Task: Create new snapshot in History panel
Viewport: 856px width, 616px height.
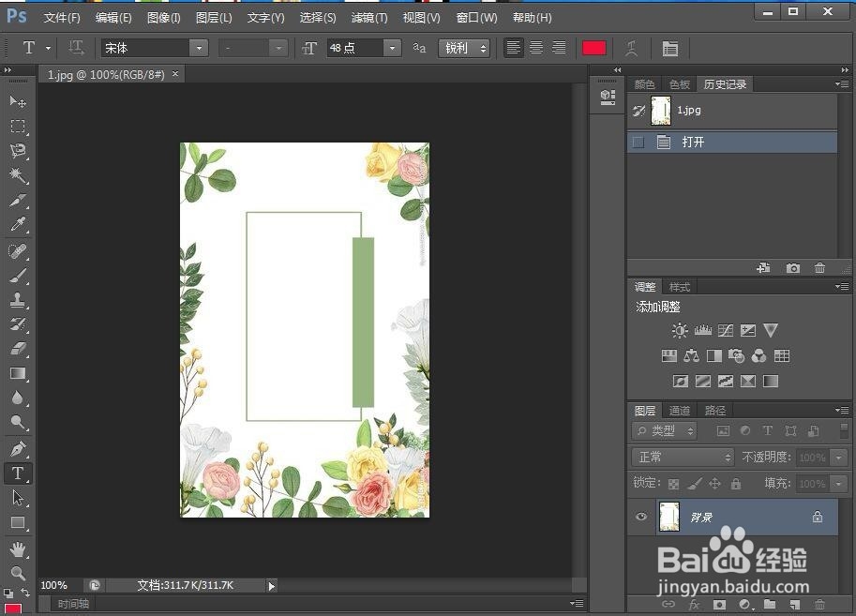Action: pyautogui.click(x=792, y=268)
